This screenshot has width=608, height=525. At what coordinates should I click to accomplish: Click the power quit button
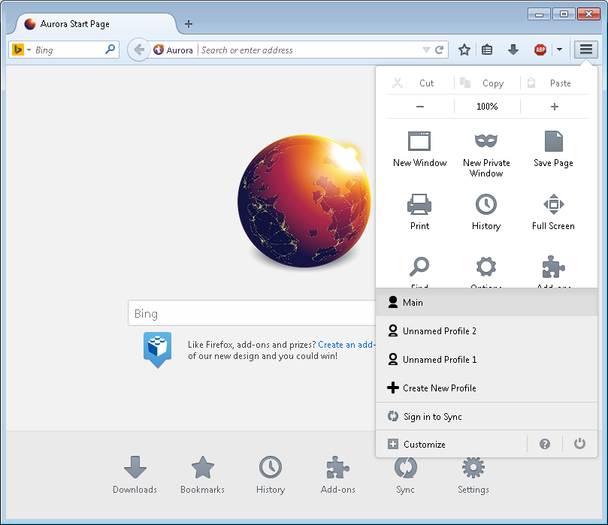point(580,444)
